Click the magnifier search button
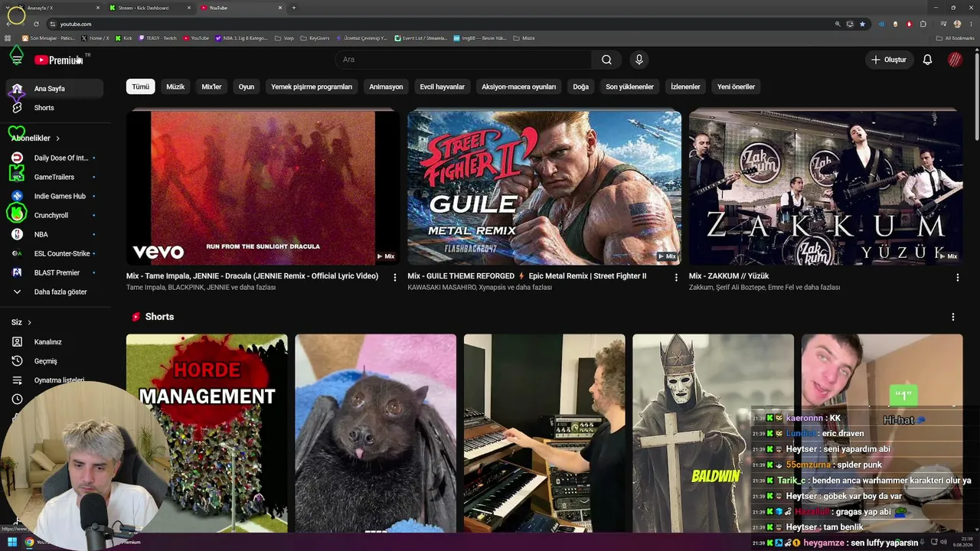This screenshot has height=551, width=980. [x=606, y=60]
